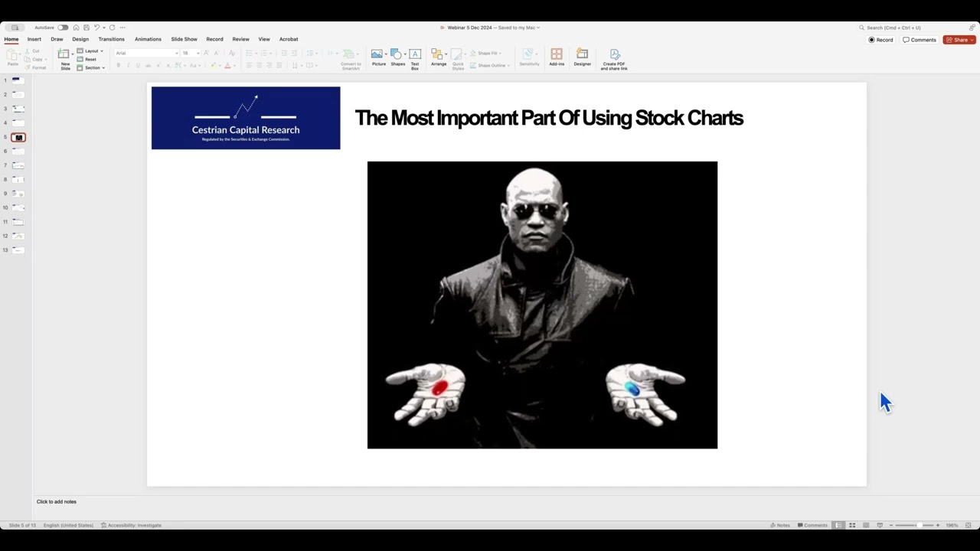Viewport: 980px width, 551px height.
Task: Undo the last action
Action: click(96, 28)
